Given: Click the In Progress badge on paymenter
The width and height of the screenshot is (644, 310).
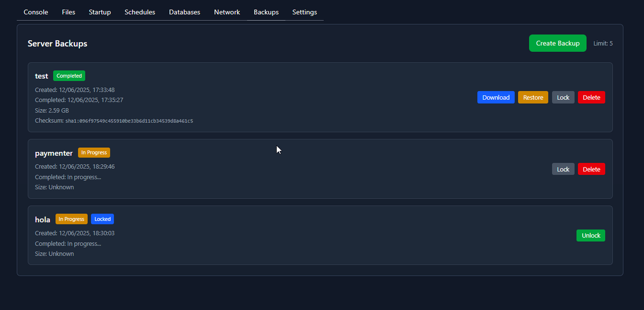Looking at the screenshot, I should pos(94,152).
